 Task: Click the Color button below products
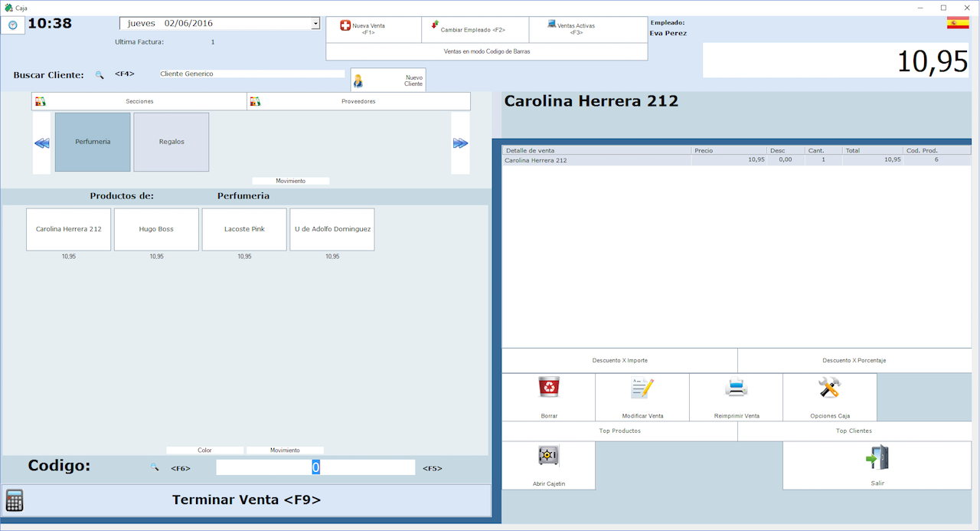point(204,451)
